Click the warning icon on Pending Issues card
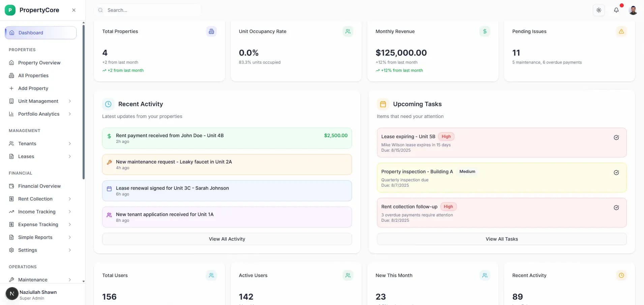The height and width of the screenshot is (305, 644). [x=621, y=31]
